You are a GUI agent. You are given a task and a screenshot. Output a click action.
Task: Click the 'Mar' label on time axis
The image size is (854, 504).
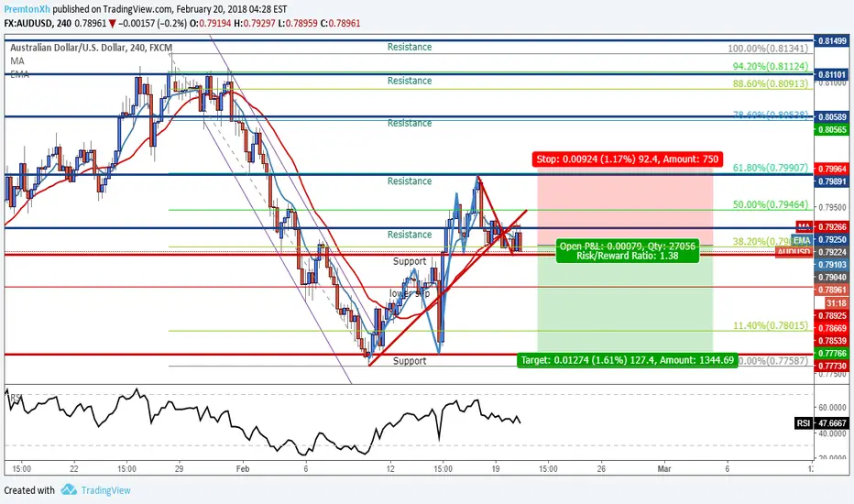664,468
